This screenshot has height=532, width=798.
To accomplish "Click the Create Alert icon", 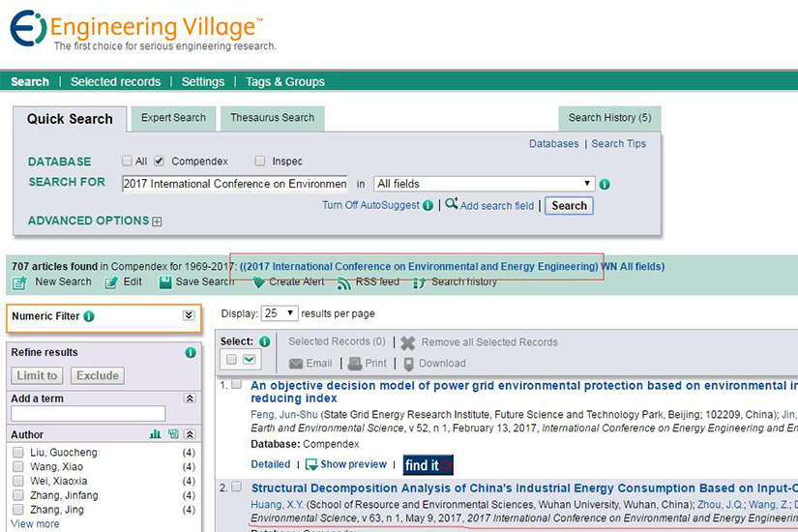I will click(x=258, y=282).
